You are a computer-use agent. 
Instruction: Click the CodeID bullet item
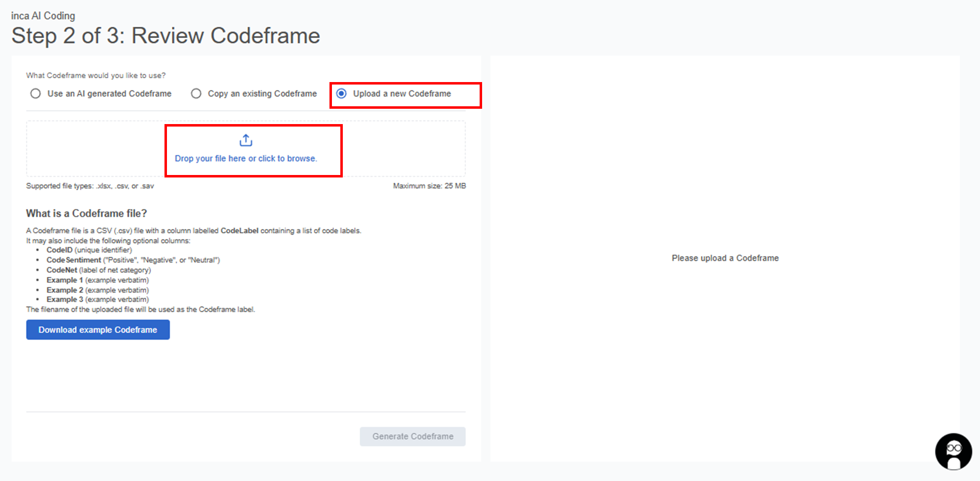89,250
